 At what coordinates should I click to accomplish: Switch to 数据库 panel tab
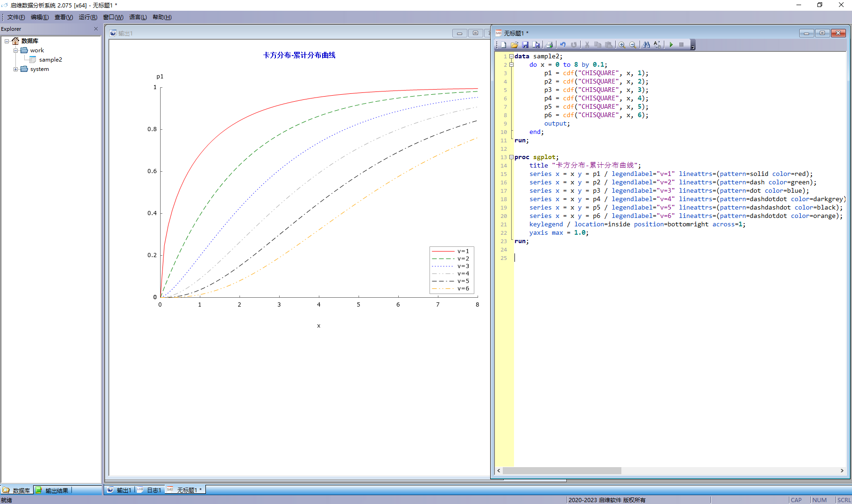point(17,490)
